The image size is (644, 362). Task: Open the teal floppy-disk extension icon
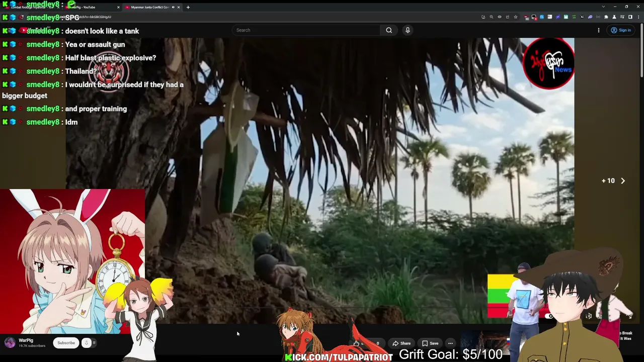click(x=566, y=17)
